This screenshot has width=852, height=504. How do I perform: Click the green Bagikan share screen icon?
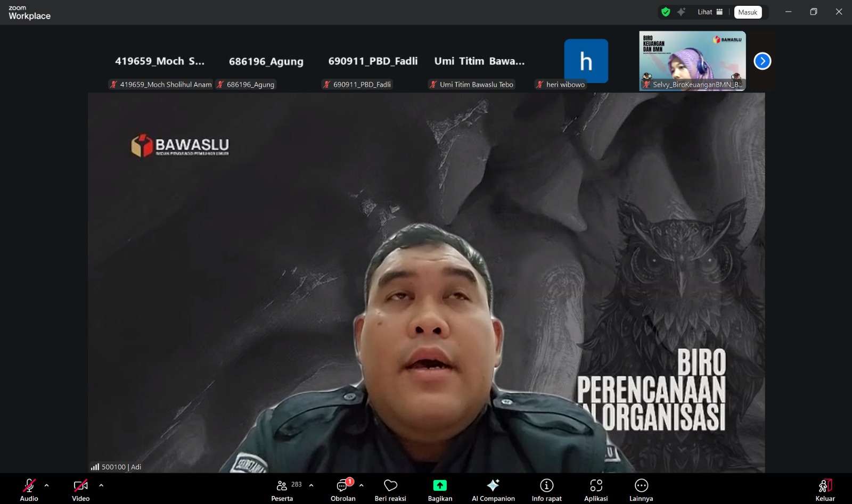coord(440,485)
